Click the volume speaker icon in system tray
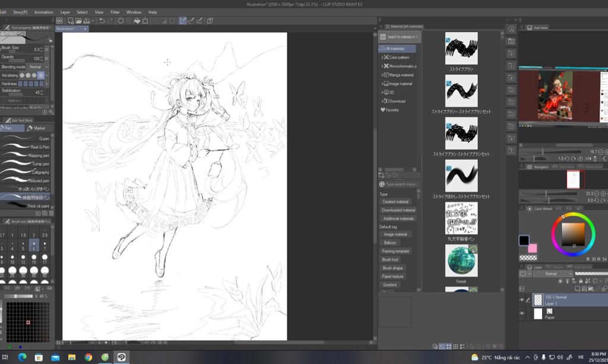Image resolution: width=608 pixels, height=364 pixels. pyautogui.click(x=560, y=357)
